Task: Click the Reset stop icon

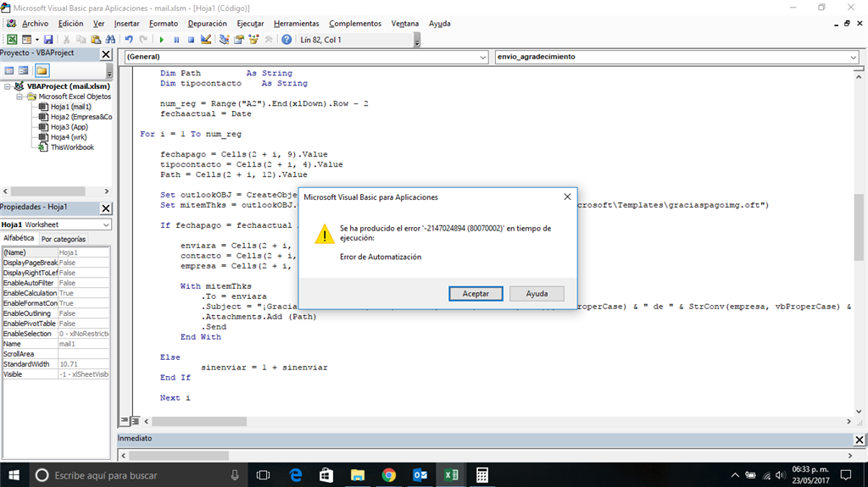Action: (x=191, y=39)
